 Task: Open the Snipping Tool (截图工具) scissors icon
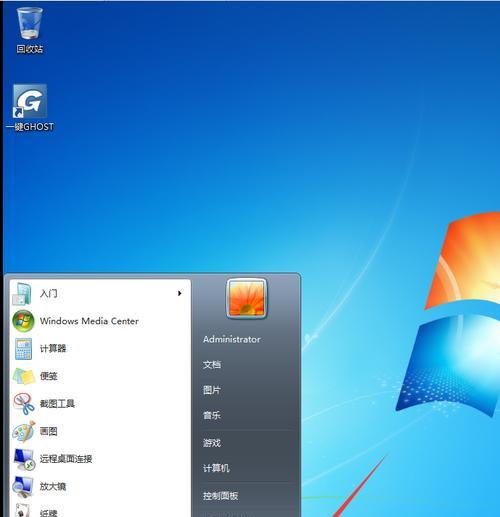(24, 404)
